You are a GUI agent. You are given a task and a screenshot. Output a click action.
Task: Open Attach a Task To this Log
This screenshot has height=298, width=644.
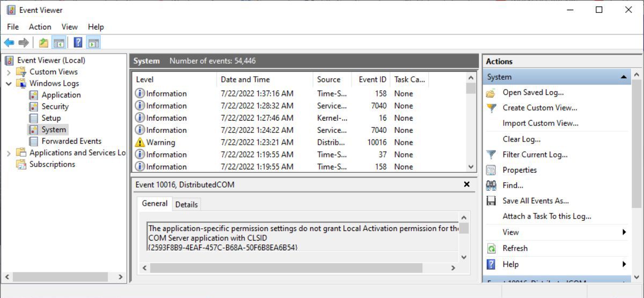tap(546, 217)
